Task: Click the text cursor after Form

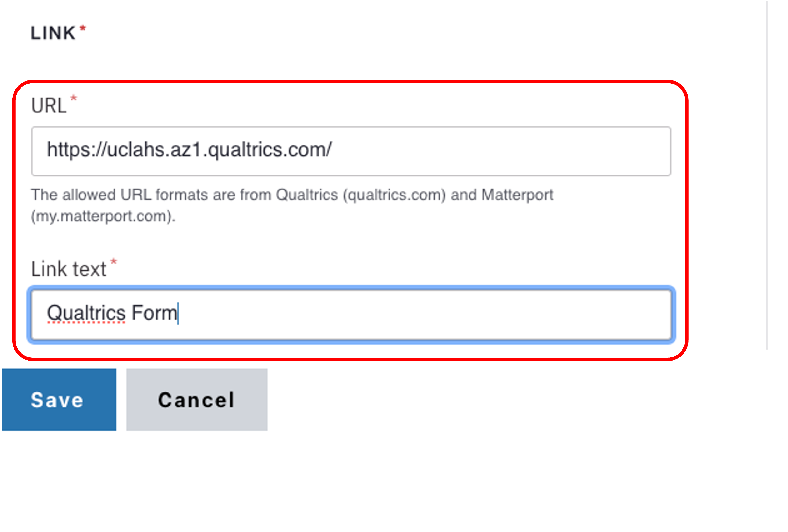Action: (178, 314)
